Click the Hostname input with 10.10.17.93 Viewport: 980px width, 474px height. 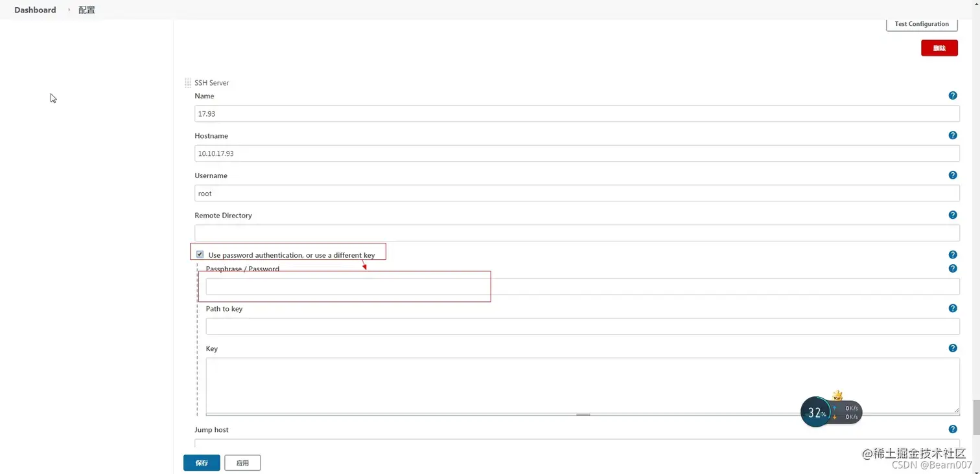click(x=577, y=153)
